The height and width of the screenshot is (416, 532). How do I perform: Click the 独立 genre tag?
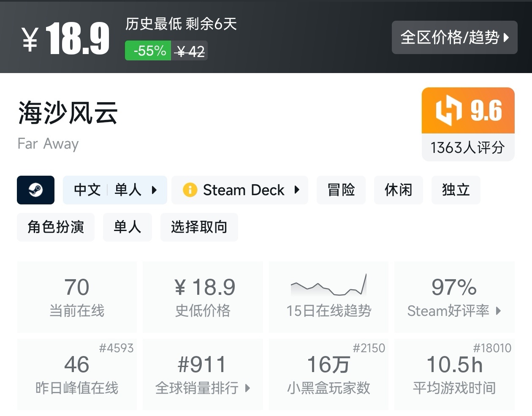click(x=456, y=190)
